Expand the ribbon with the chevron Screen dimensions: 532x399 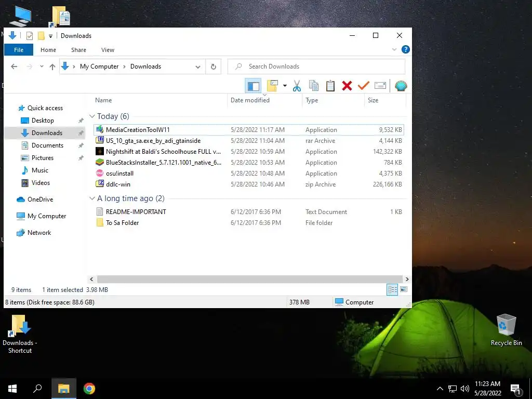[394, 49]
